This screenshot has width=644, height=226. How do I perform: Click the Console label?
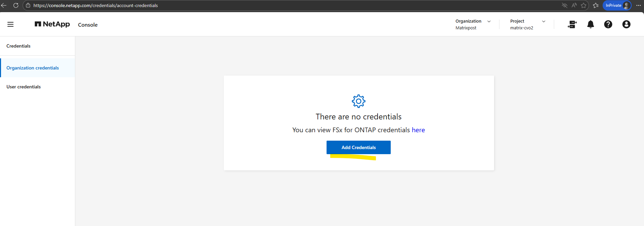88,25
